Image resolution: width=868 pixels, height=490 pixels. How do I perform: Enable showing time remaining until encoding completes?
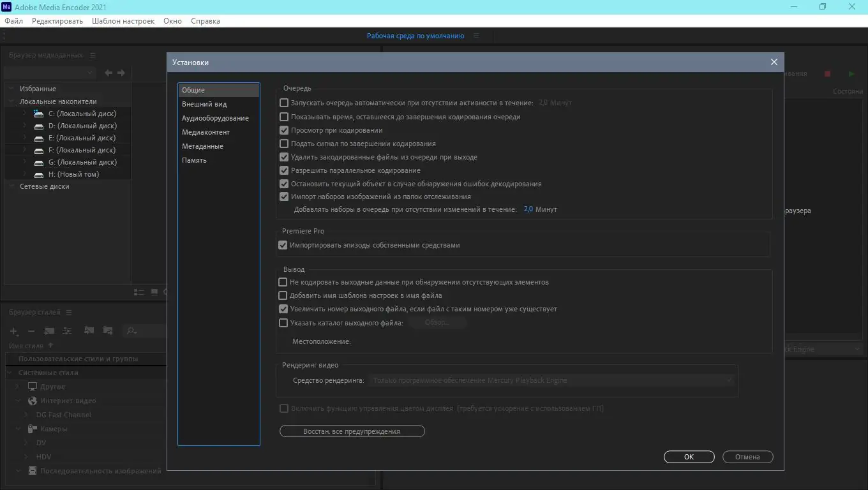point(283,117)
